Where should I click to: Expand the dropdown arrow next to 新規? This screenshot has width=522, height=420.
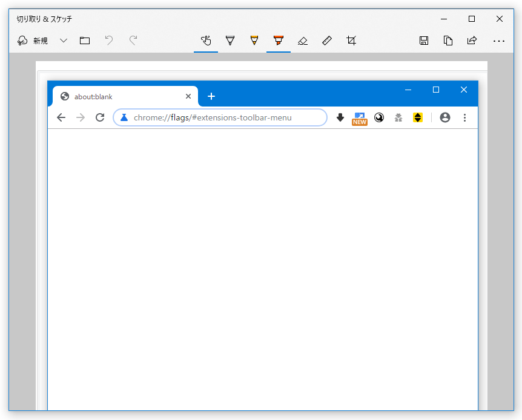(64, 41)
